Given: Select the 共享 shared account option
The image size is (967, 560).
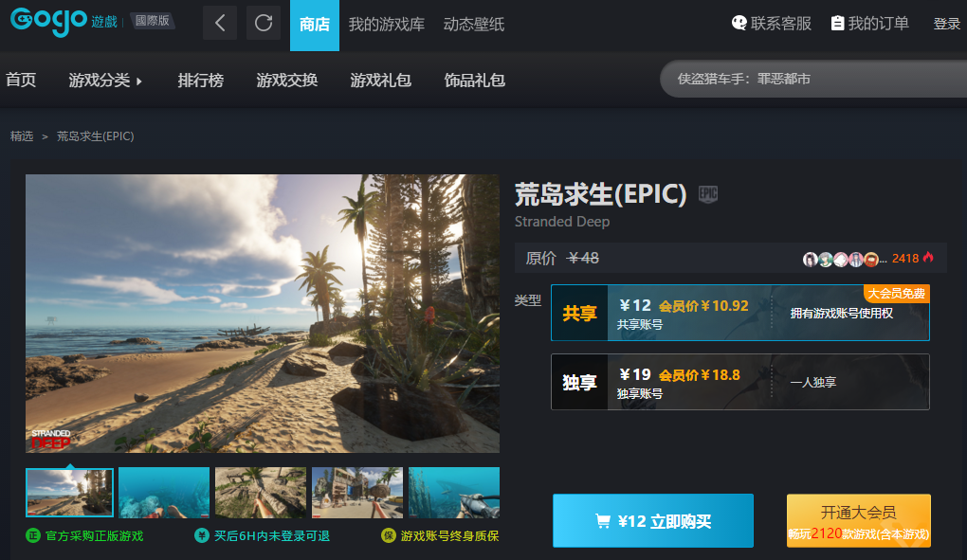Looking at the screenshot, I should click(740, 313).
